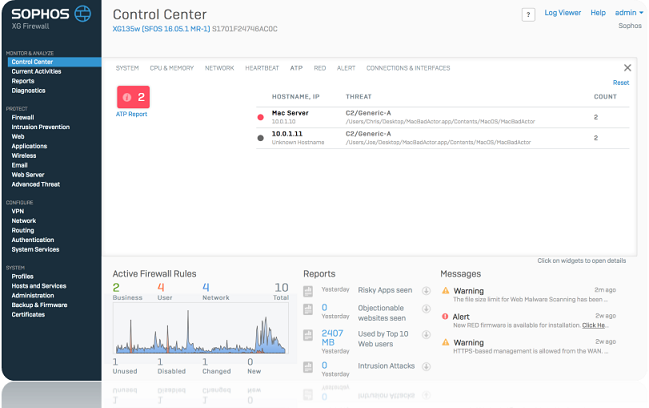Open System Services in the sidebar
This screenshot has height=408, width=649.
pos(35,250)
